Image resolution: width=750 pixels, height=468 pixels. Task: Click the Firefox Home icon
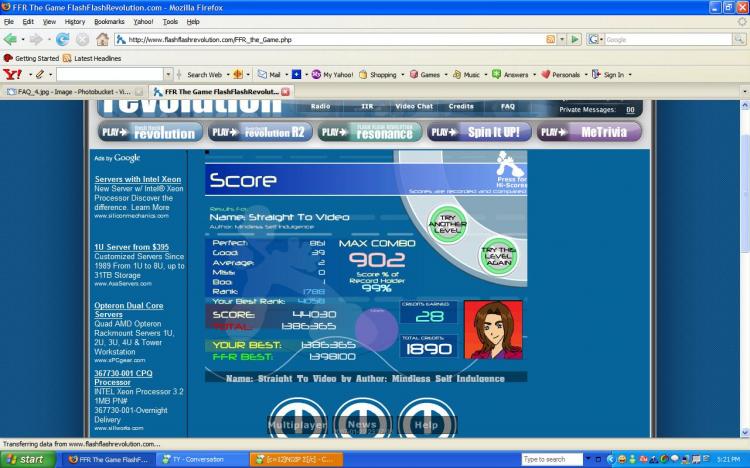click(x=102, y=40)
